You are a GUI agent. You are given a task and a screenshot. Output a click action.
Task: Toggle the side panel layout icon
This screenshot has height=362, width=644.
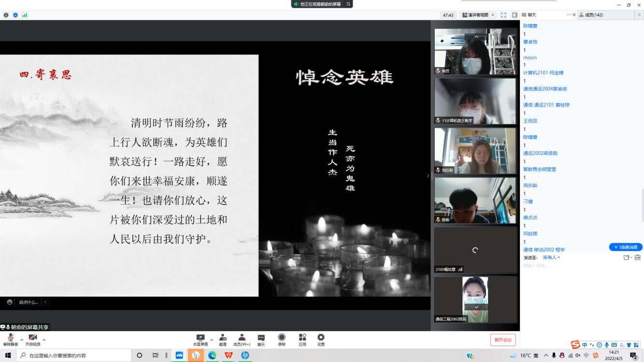515,15
